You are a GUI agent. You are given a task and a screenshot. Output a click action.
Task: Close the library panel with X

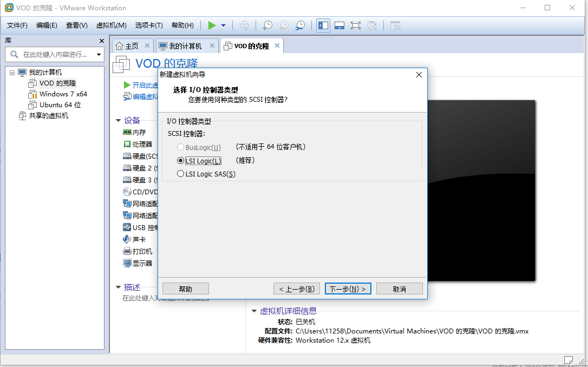[102, 41]
